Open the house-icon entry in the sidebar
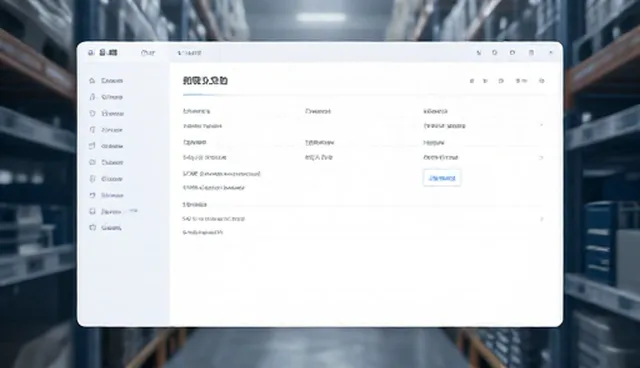This screenshot has height=368, width=640. (106, 81)
